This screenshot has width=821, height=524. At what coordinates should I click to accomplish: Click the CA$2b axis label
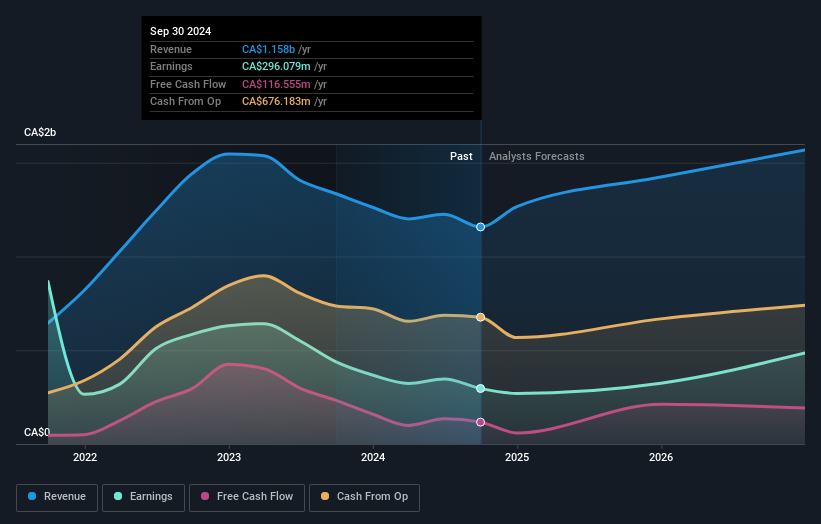pos(40,132)
